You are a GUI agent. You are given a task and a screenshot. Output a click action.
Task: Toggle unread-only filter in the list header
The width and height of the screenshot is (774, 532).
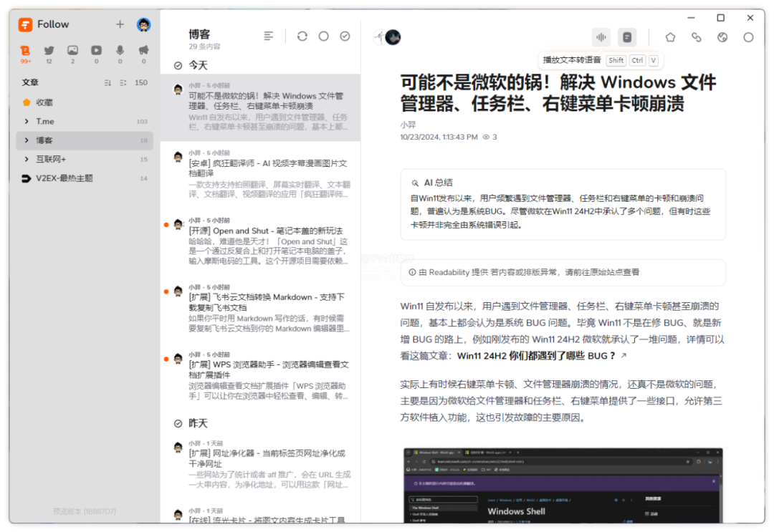coord(323,36)
